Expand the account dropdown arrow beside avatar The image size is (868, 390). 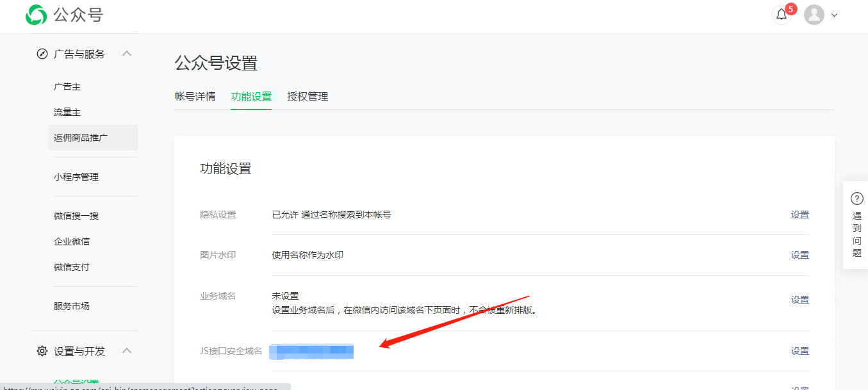(834, 15)
